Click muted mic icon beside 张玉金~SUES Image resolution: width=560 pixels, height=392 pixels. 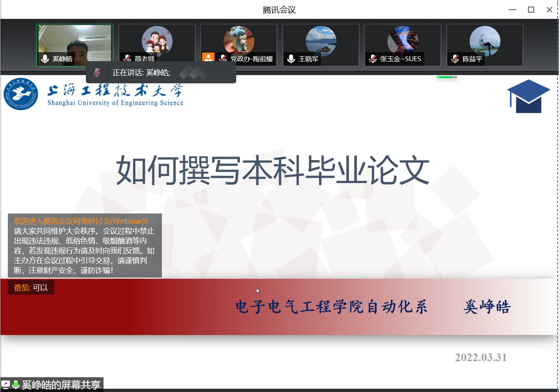coord(373,59)
